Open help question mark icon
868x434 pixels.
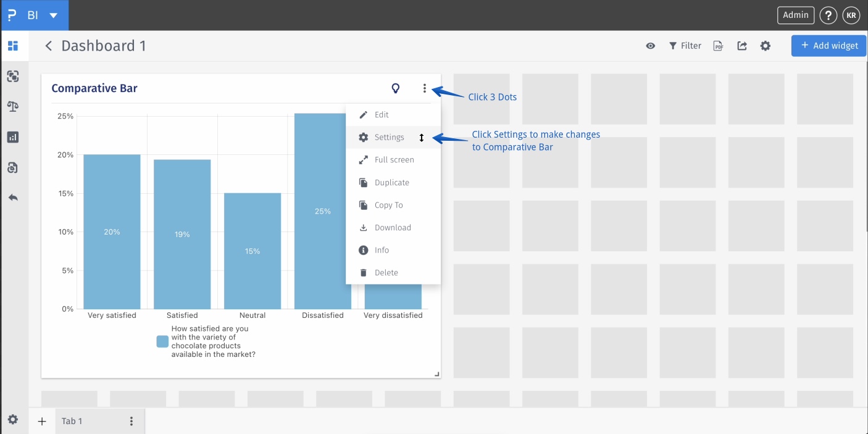click(828, 15)
